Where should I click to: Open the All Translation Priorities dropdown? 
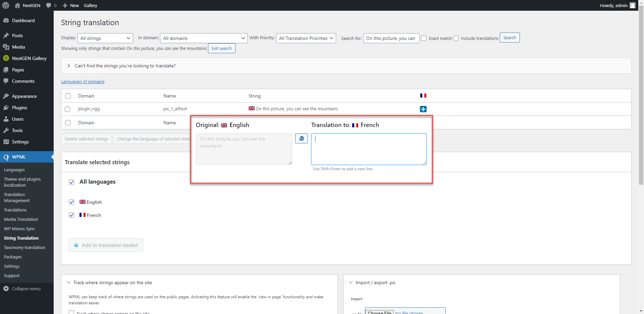306,38
